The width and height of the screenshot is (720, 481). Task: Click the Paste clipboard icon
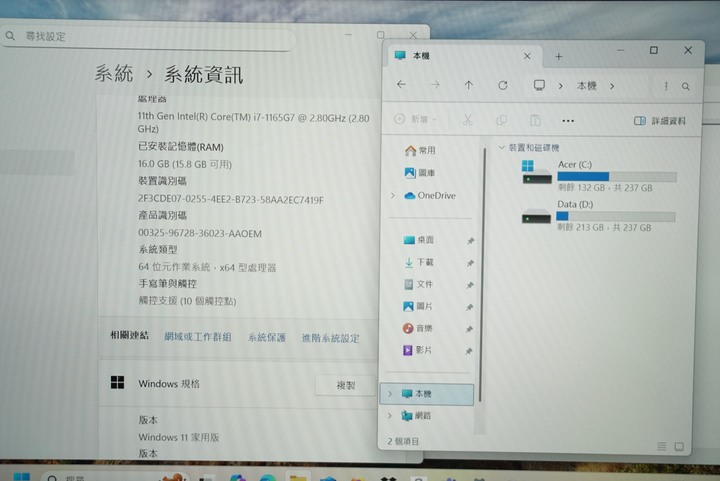pos(535,121)
